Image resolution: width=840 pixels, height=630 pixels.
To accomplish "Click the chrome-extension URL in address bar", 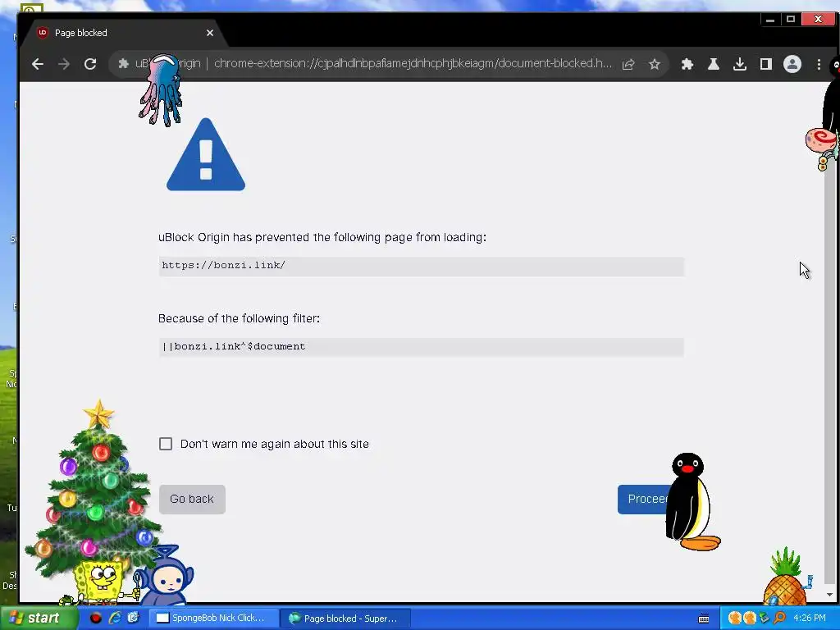I will point(413,63).
